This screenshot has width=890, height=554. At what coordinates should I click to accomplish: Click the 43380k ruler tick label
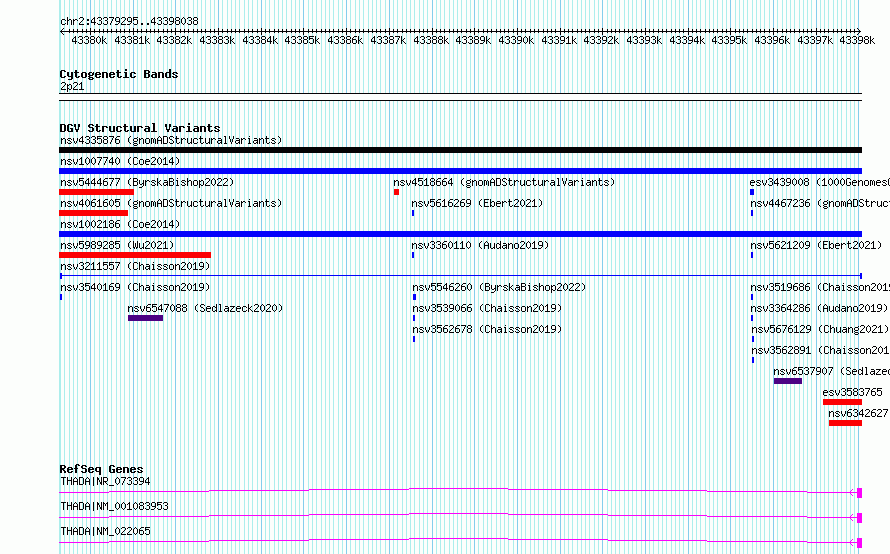click(89, 40)
